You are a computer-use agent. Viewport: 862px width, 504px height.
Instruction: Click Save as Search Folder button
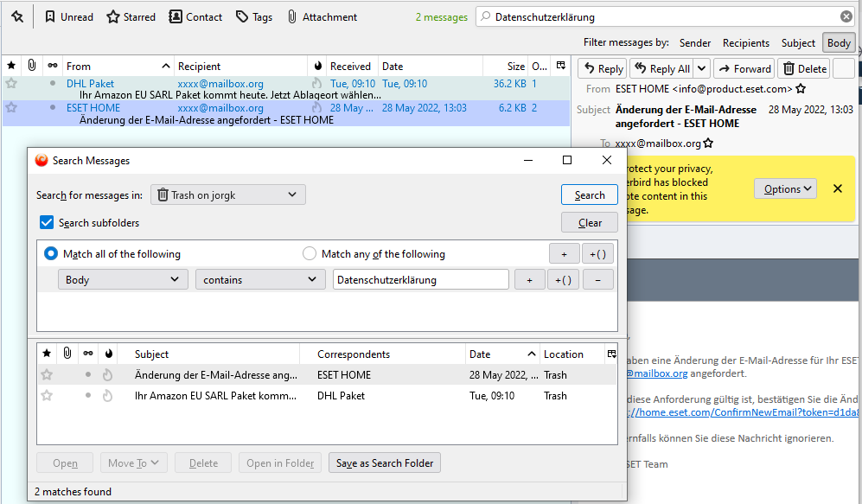[385, 463]
